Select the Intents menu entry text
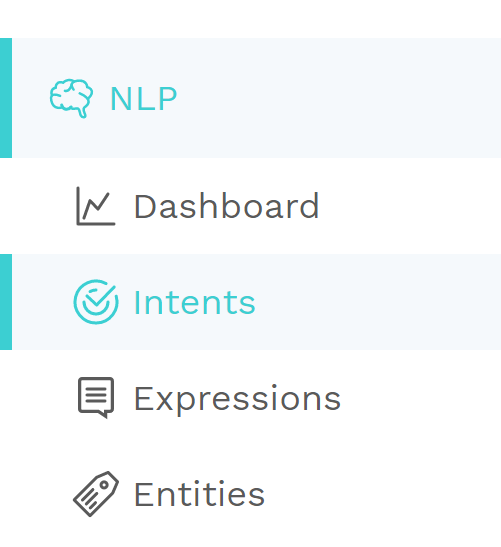 pos(195,302)
